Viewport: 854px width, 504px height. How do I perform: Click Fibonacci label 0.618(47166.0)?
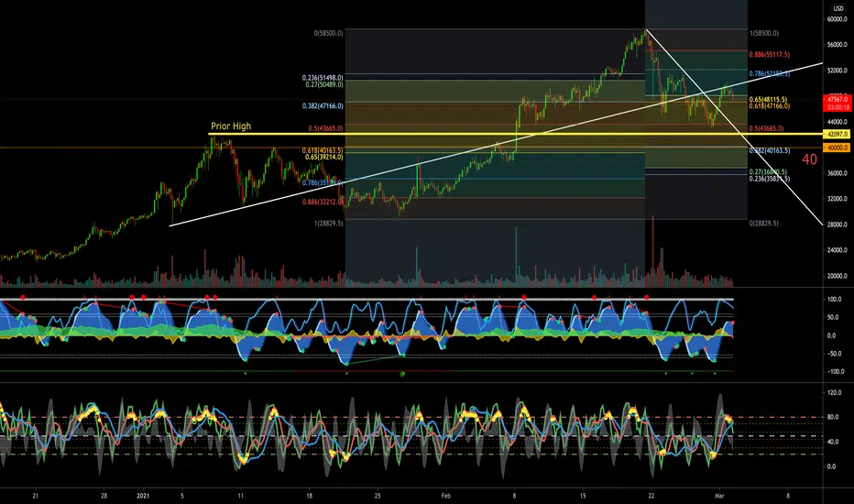point(769,105)
